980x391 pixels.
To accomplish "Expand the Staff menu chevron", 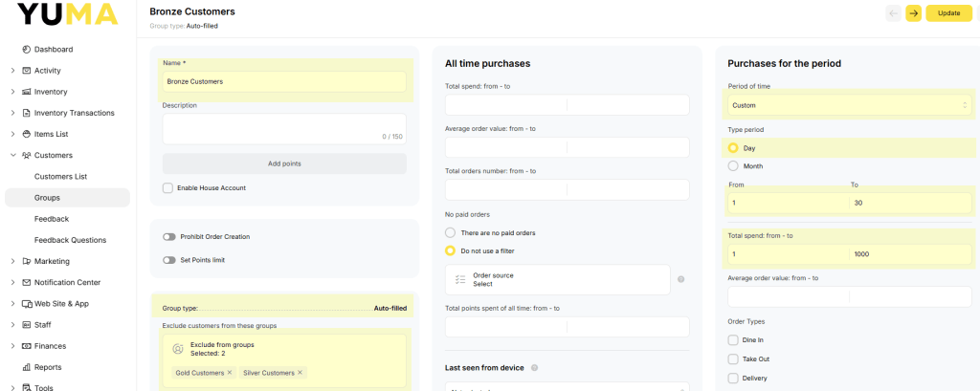I will (13, 325).
